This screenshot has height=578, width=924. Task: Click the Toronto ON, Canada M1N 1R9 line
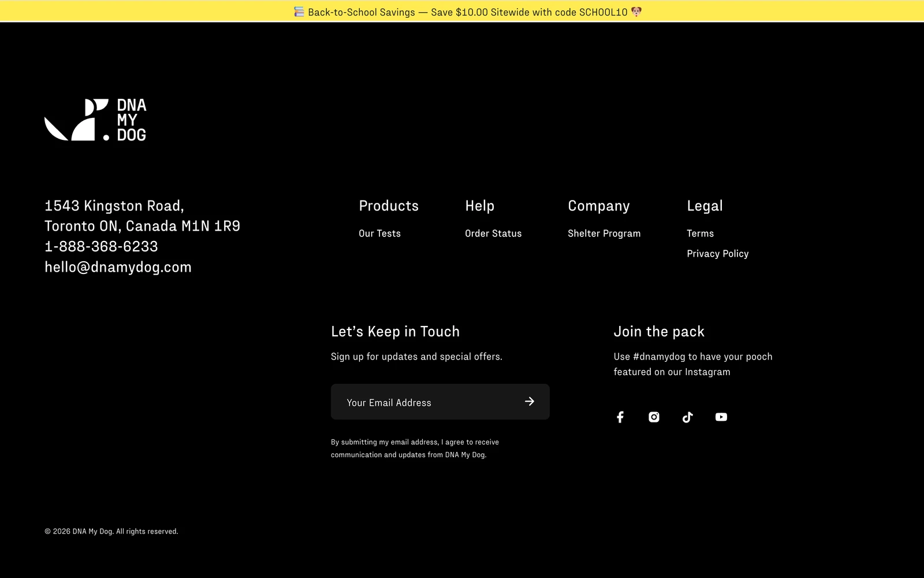tap(142, 226)
